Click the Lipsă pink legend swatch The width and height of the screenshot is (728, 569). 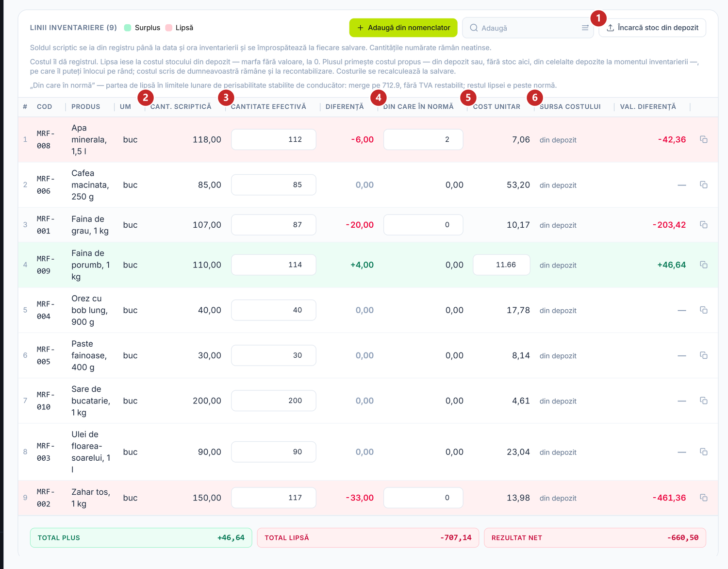(169, 28)
